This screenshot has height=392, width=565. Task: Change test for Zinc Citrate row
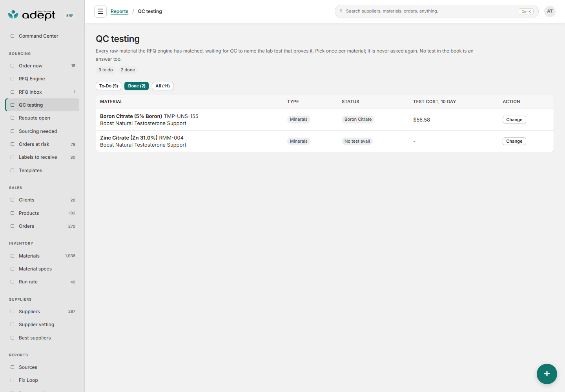click(514, 141)
